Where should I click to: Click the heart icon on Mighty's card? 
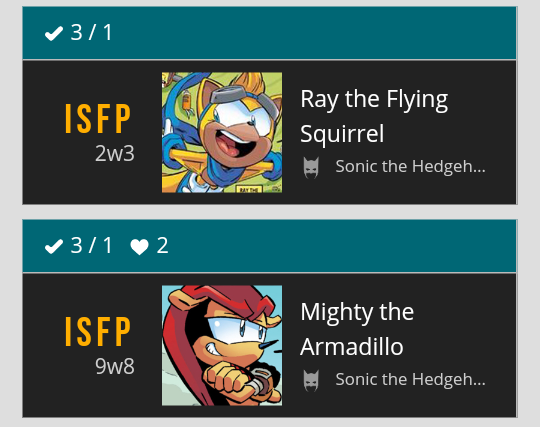pyautogui.click(x=139, y=247)
